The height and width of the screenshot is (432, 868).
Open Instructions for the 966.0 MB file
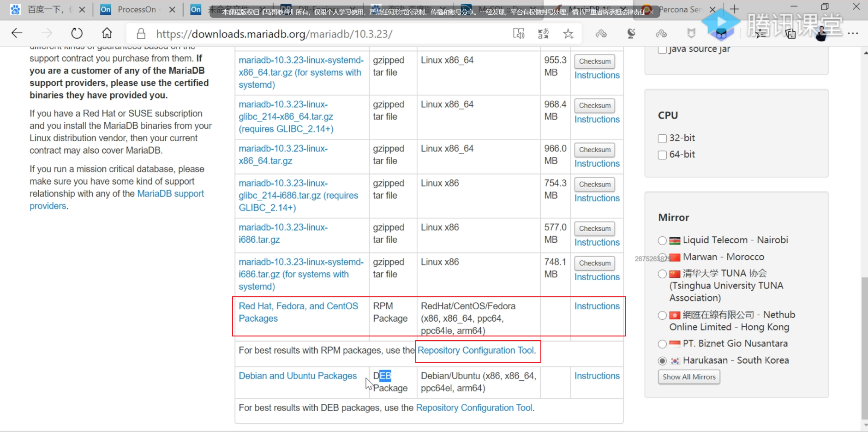click(x=597, y=164)
